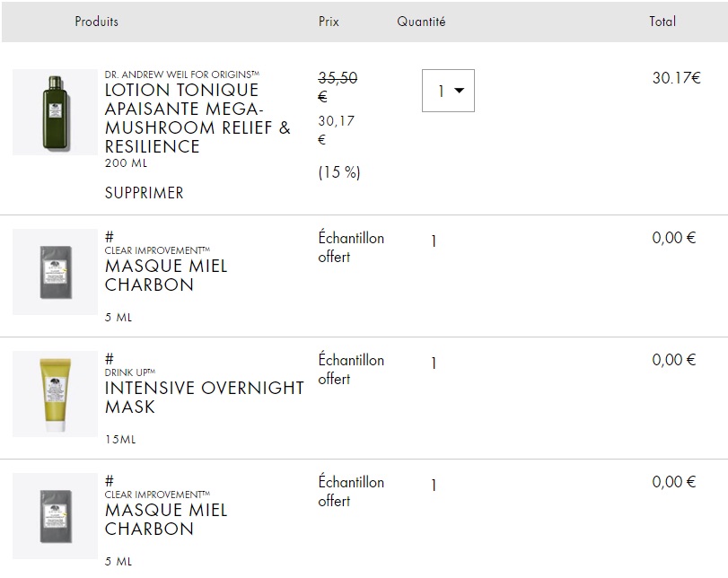
Task: Click the Total column header
Action: coord(662,22)
